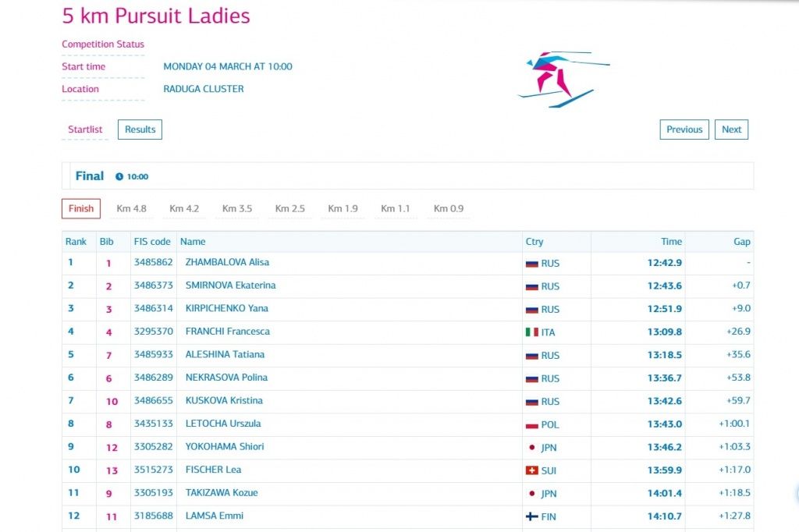Click Switzerland flag in Fischer row
The width and height of the screenshot is (799, 532).
pyautogui.click(x=532, y=471)
